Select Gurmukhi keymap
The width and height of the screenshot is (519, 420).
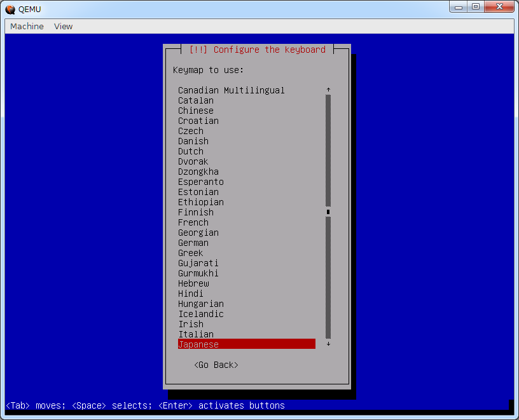click(247, 273)
